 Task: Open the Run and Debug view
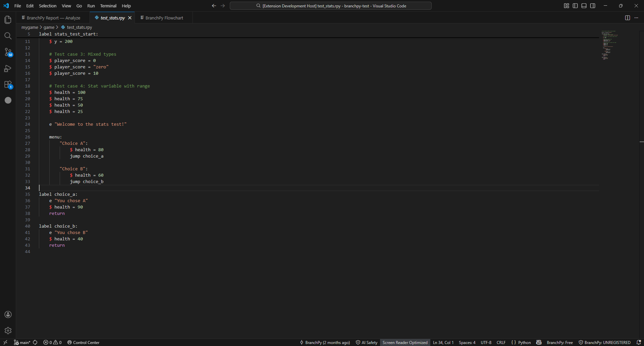(8, 68)
